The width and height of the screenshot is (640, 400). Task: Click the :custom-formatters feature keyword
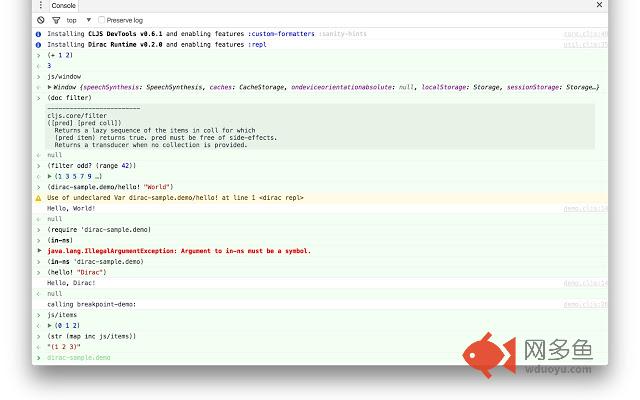point(281,34)
